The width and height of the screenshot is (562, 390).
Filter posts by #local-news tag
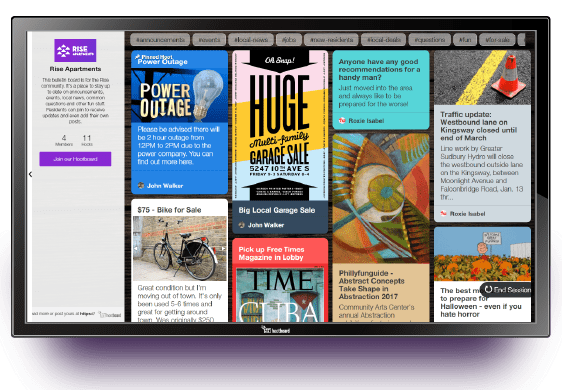coord(251,39)
